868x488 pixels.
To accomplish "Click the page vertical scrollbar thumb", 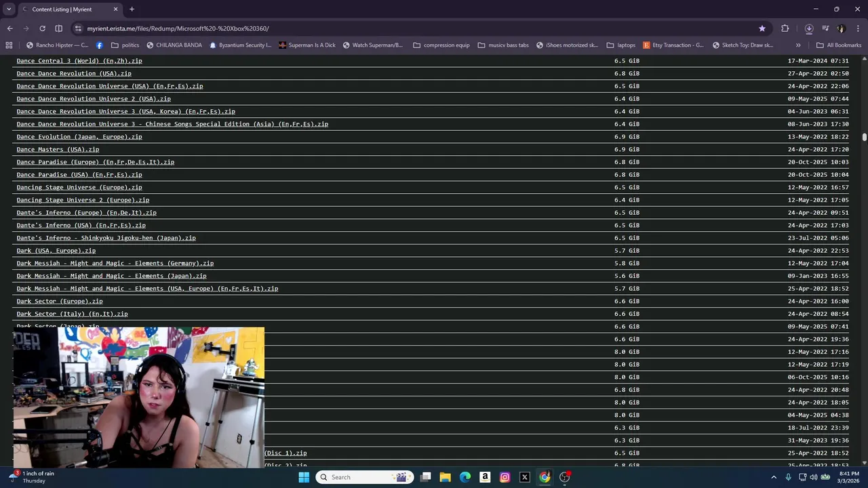I will (x=865, y=138).
